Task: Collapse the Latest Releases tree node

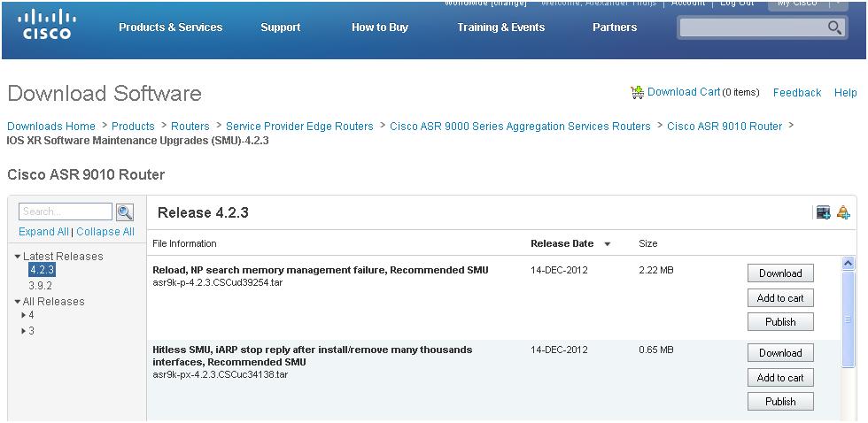Action: (x=18, y=257)
